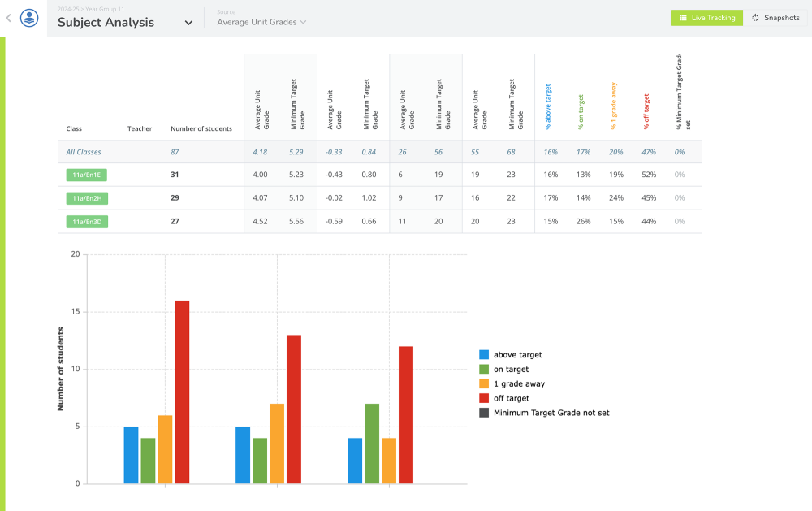The height and width of the screenshot is (511, 812).
Task: Click the history clock icon on Snapshots button
Action: [754, 17]
